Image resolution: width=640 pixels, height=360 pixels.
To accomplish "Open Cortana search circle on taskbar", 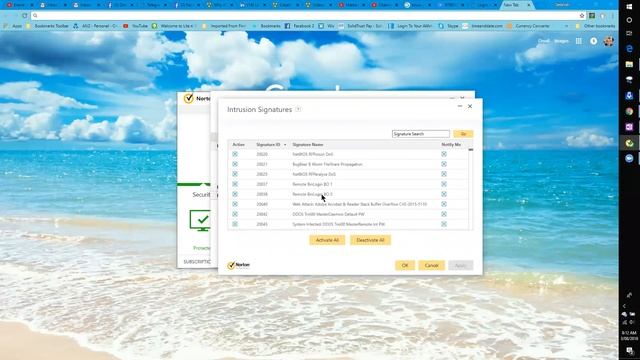I will point(629,20).
